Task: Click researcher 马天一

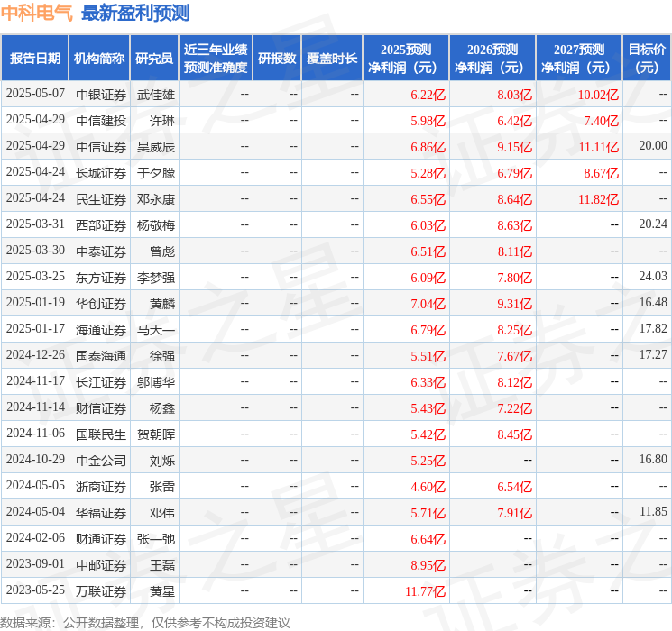Action: (x=155, y=330)
